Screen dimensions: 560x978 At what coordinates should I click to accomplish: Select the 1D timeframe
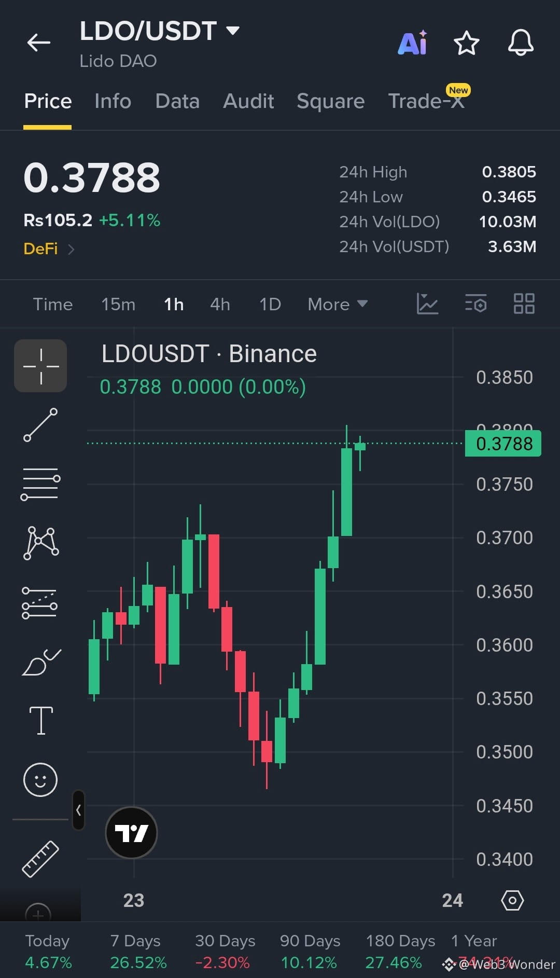click(270, 304)
